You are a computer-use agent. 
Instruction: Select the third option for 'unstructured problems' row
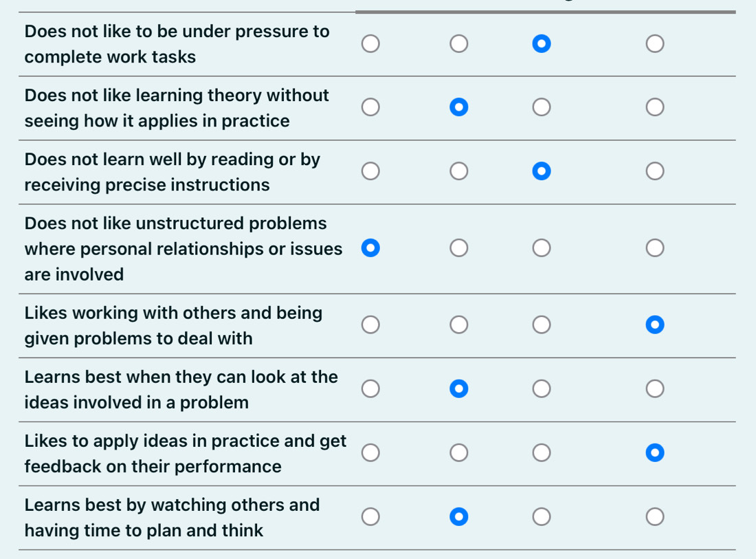coord(541,248)
